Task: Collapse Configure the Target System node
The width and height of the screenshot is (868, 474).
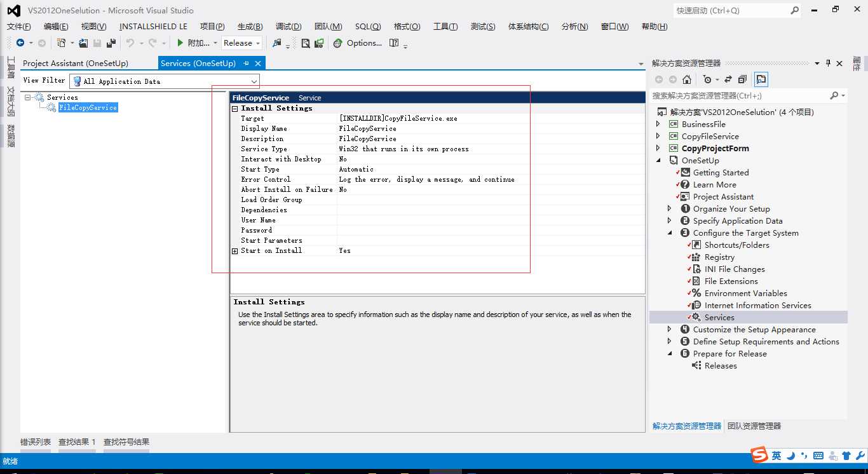Action: tap(669, 233)
